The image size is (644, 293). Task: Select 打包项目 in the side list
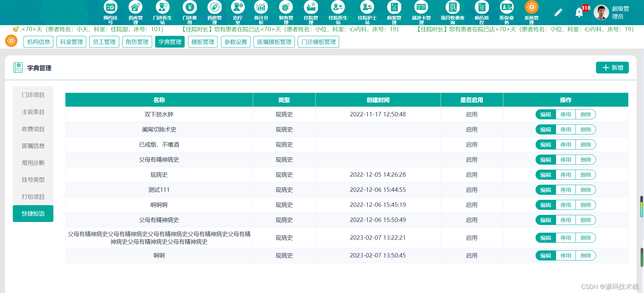33,197
